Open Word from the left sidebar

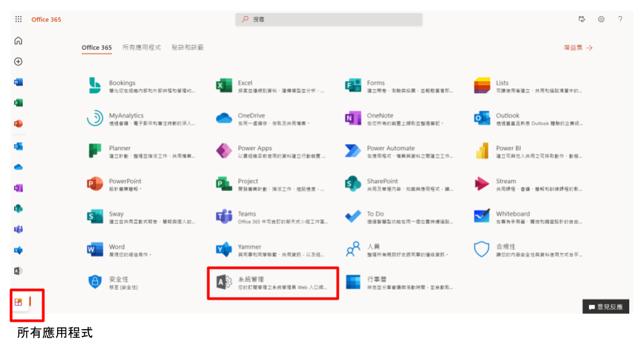19,82
